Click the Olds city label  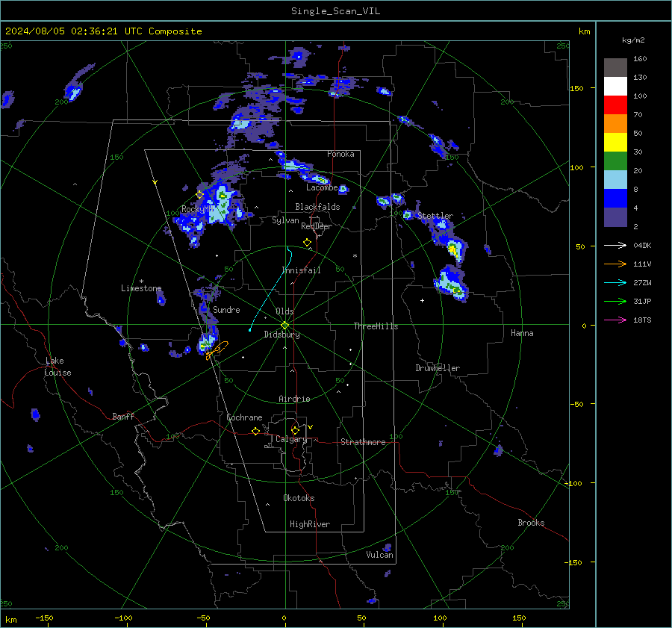point(284,311)
